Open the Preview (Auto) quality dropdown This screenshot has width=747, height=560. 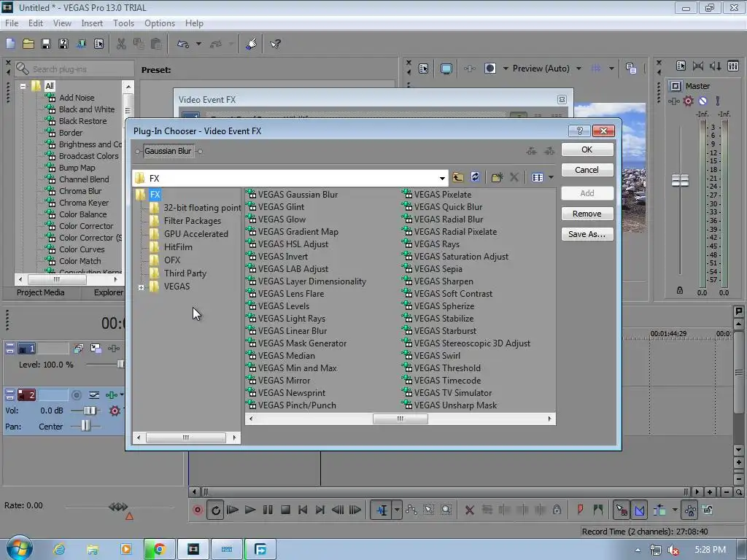pos(578,69)
